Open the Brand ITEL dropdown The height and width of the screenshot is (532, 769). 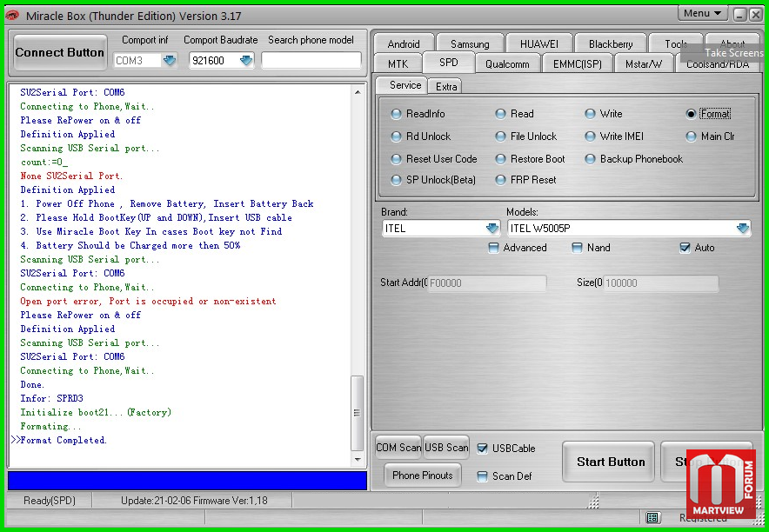click(x=491, y=229)
